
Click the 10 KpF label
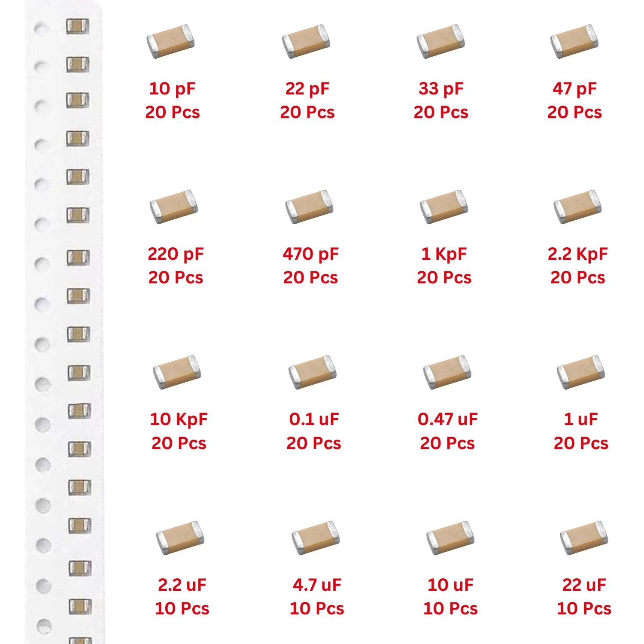tap(179, 419)
